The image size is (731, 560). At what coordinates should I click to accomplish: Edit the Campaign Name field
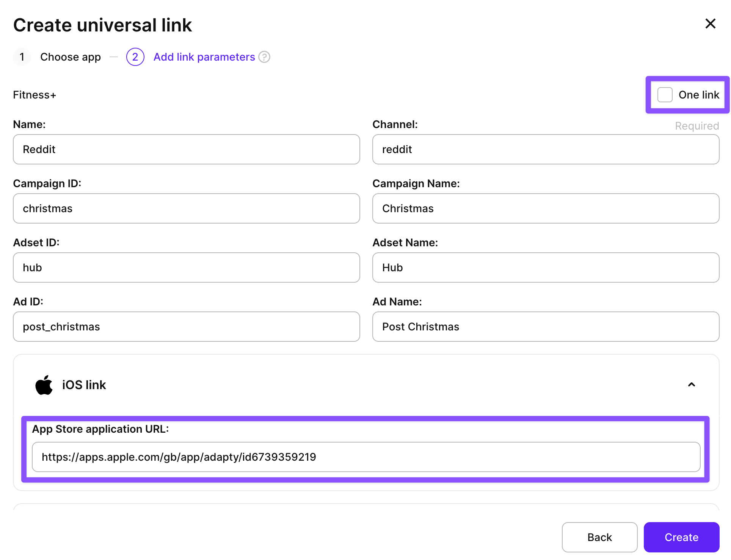pos(546,208)
